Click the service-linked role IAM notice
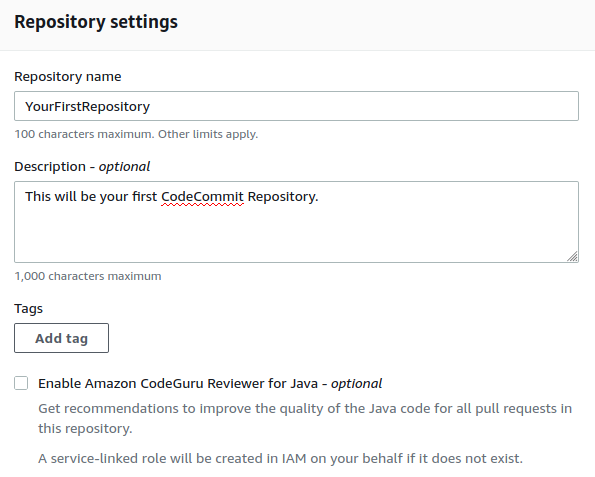Viewport: 595px width, 477px height. 280,458
